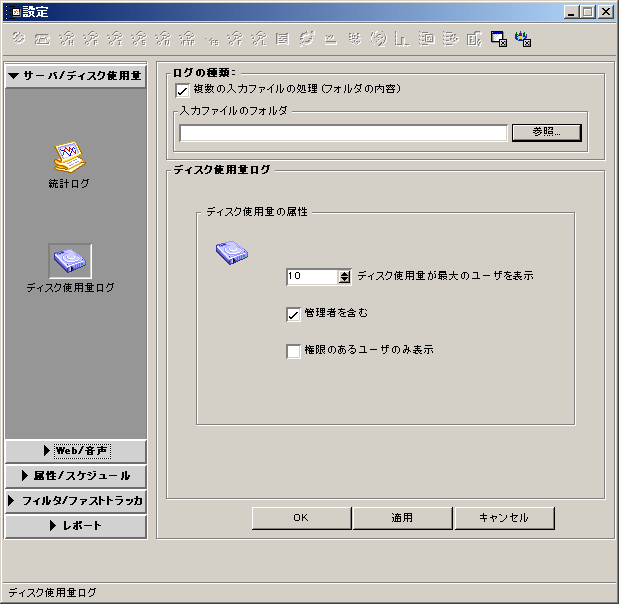Click the blue disk icon in ディスク使用量の属性

(231, 253)
